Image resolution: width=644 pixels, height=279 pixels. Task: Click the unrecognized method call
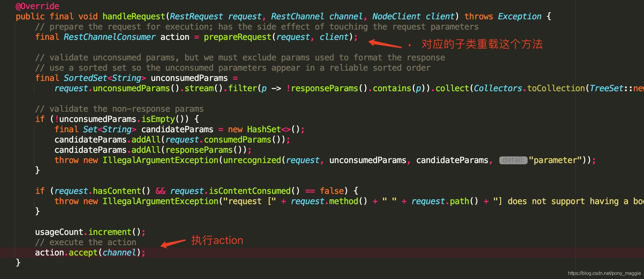[252, 160]
